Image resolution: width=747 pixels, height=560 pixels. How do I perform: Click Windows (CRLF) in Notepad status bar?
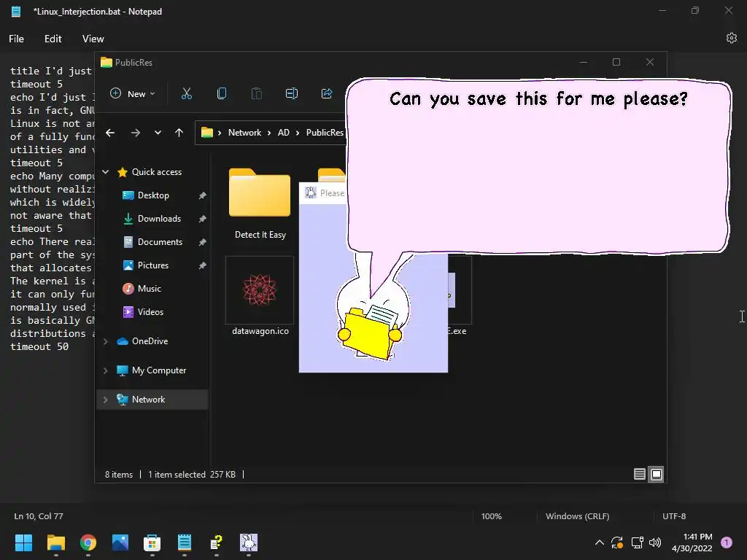(x=578, y=516)
